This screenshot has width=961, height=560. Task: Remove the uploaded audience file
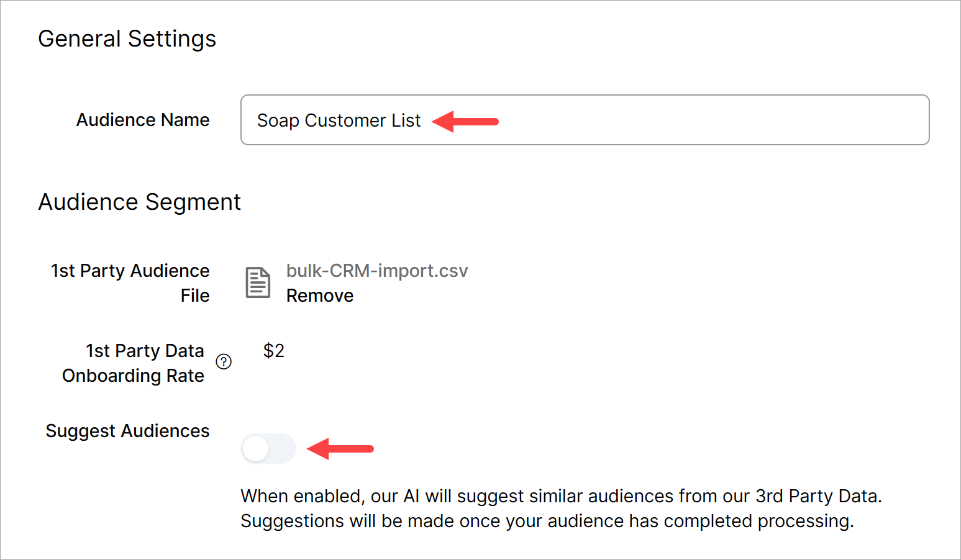pos(319,296)
